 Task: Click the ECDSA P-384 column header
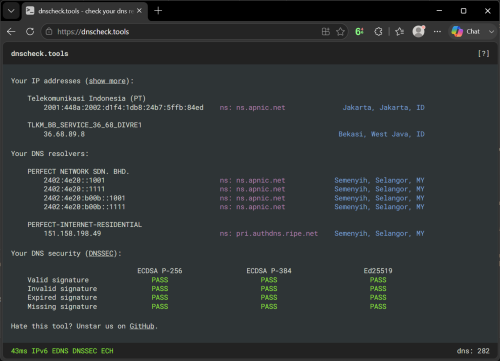tap(269, 271)
